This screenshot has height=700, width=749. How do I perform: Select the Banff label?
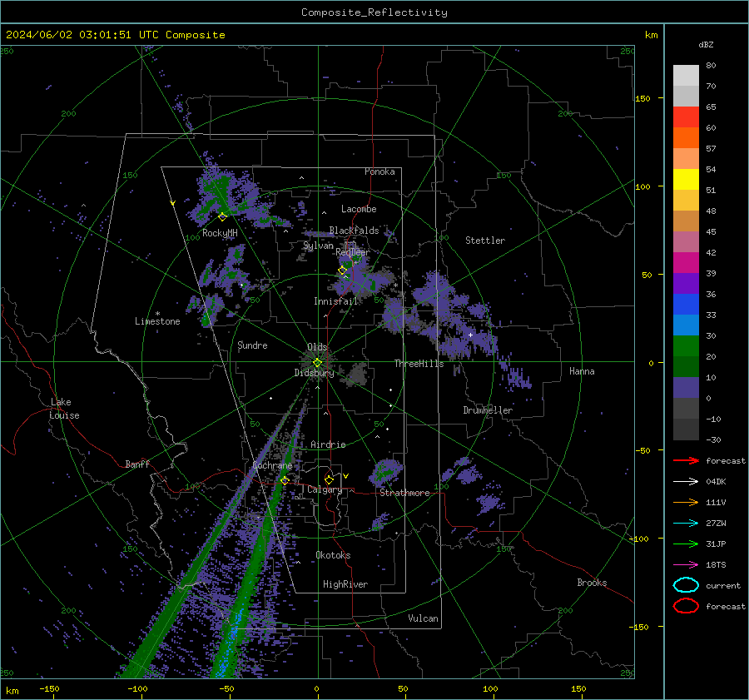(137, 464)
